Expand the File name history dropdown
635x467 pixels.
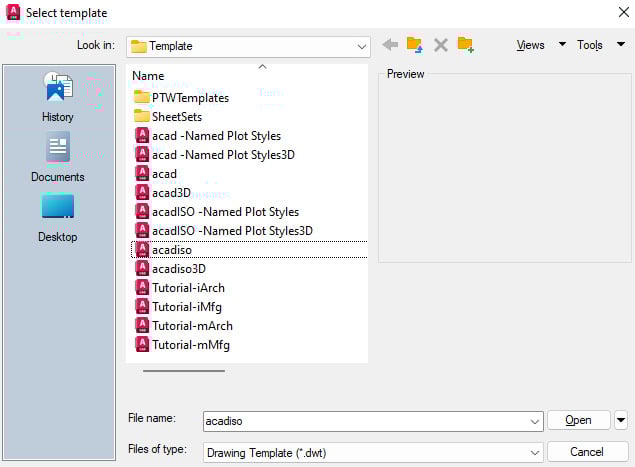(535, 422)
